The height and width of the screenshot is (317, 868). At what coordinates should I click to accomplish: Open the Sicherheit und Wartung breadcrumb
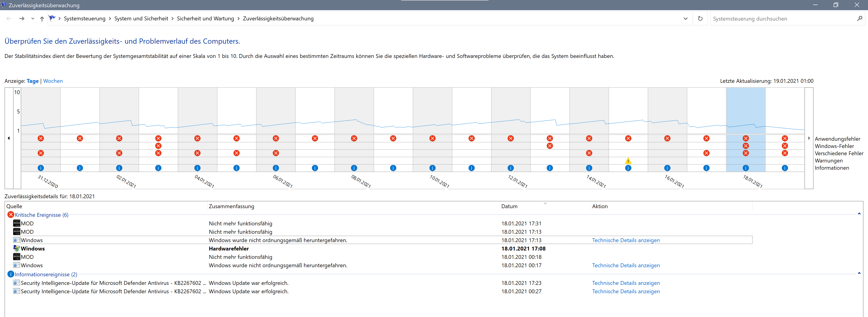[x=205, y=19]
